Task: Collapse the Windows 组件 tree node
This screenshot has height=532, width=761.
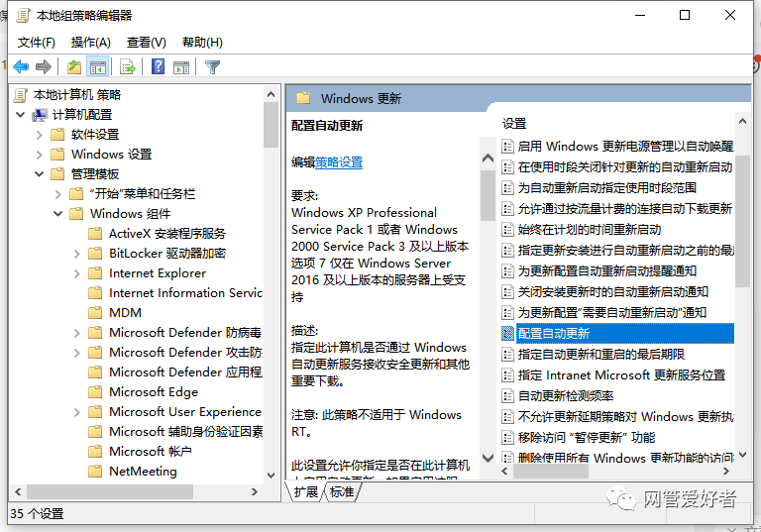Action: pyautogui.click(x=58, y=214)
